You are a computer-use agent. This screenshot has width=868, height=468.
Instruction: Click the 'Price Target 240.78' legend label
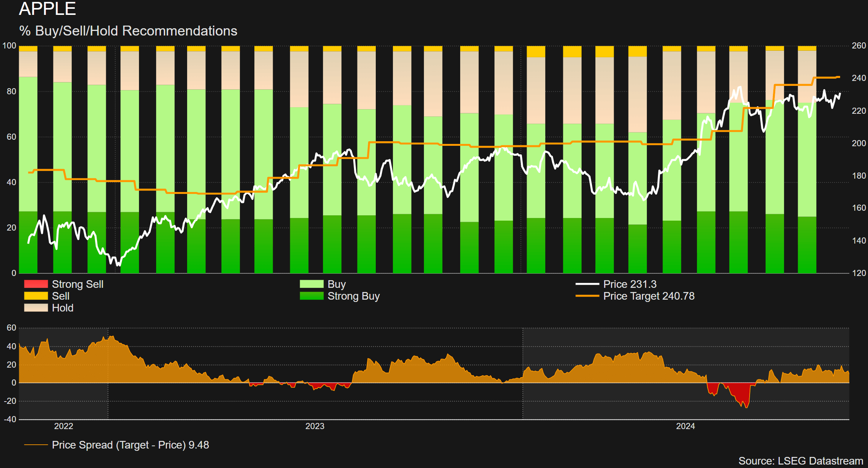click(649, 296)
